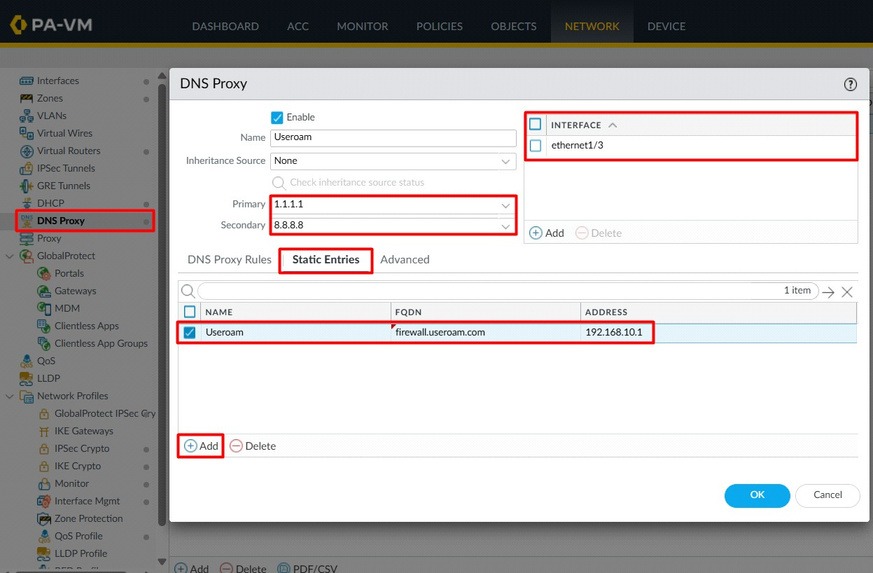
Task: Clear static entries search with X icon
Action: coord(847,292)
